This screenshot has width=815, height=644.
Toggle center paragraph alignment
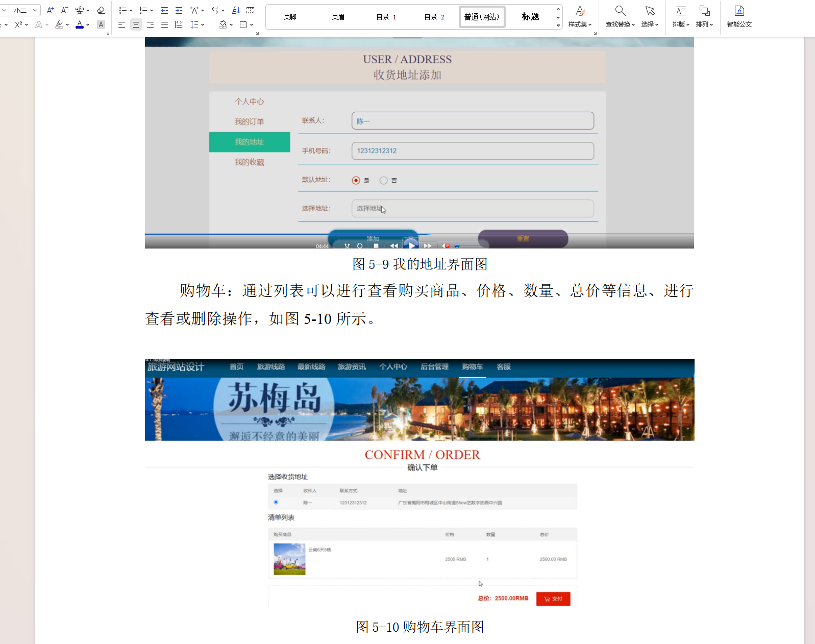pos(136,24)
